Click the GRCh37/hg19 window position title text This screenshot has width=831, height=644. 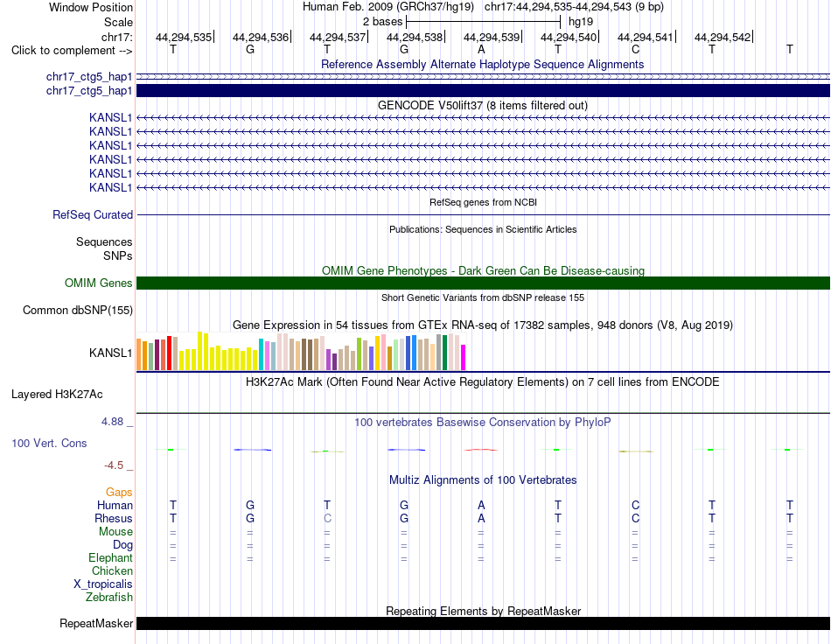tap(482, 7)
